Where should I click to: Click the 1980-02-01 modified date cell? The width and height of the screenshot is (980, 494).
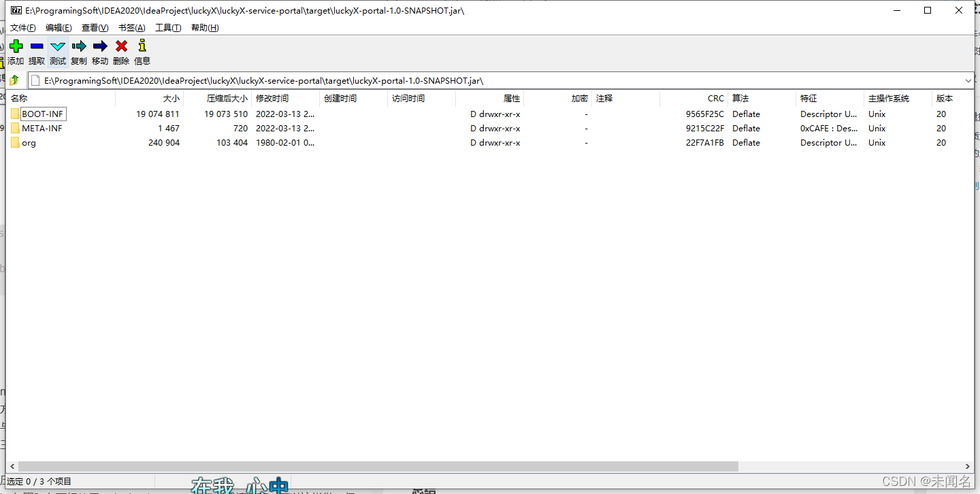coord(285,143)
